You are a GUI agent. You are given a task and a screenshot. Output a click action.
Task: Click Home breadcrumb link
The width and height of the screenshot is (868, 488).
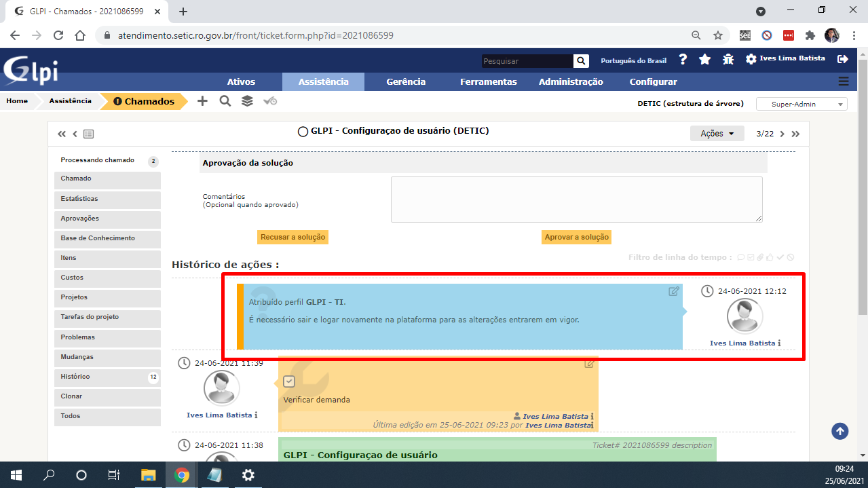[x=17, y=101]
